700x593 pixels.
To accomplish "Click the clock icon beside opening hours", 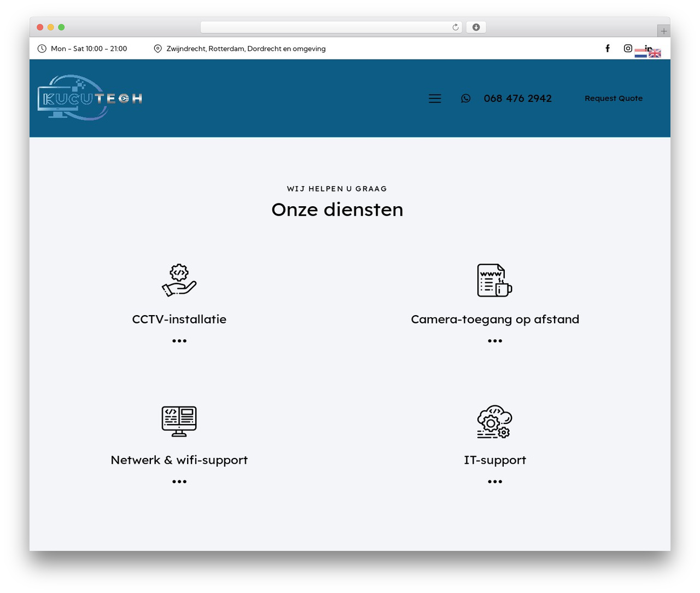I will (42, 49).
